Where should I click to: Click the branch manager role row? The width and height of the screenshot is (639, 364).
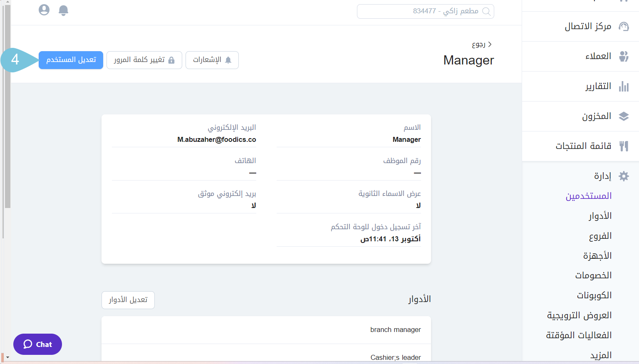click(266, 330)
